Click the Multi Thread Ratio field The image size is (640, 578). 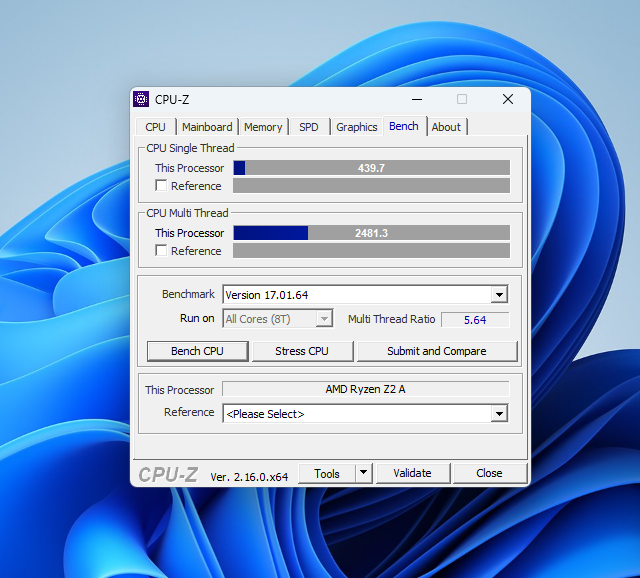click(475, 320)
